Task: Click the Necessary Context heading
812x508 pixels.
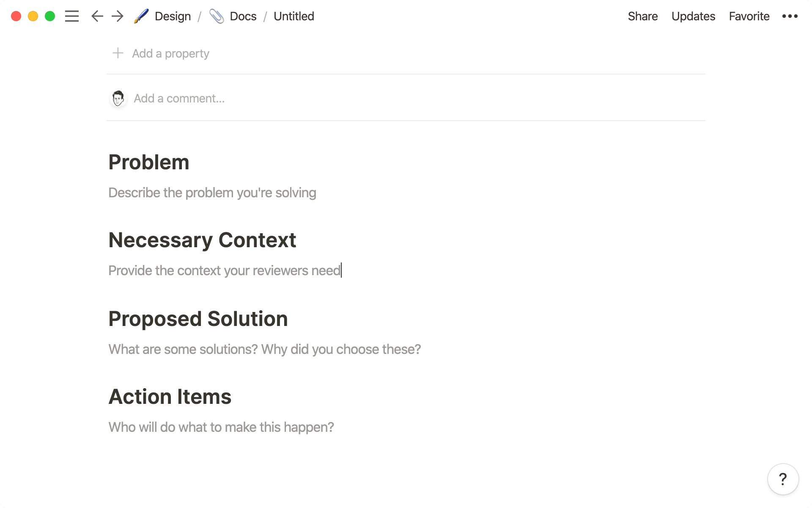Action: click(202, 240)
